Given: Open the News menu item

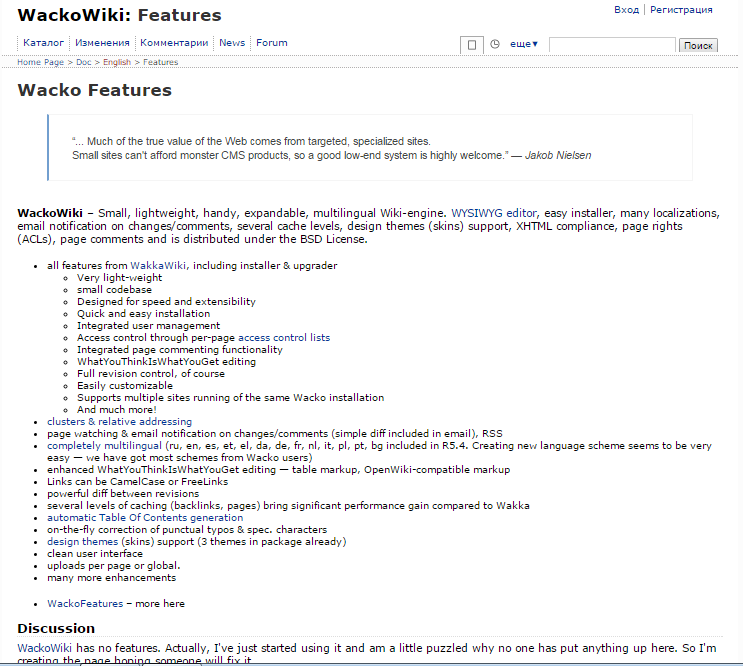Looking at the screenshot, I should click(232, 43).
